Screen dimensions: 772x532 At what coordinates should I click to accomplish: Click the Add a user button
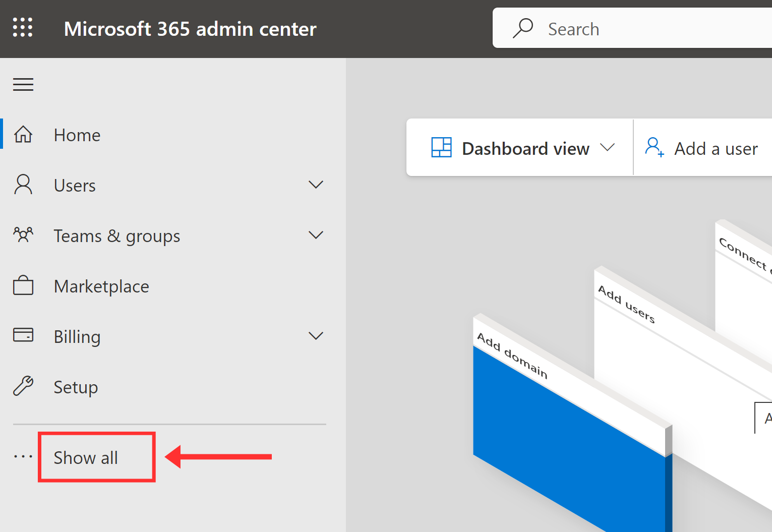(702, 148)
